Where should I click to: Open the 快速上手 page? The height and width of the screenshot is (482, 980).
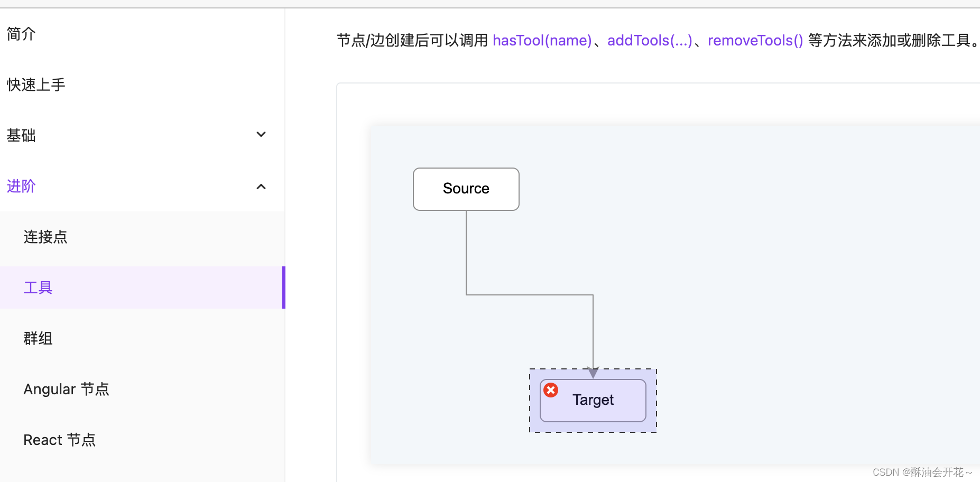click(36, 85)
